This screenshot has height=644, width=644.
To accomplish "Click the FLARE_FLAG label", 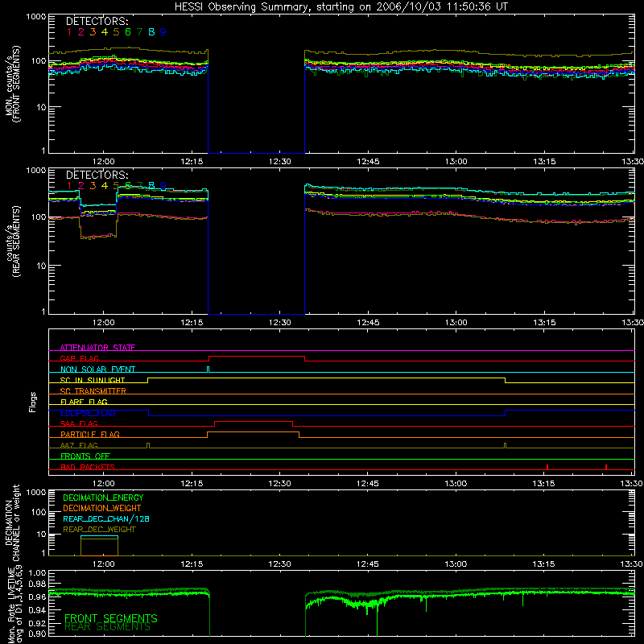I will point(84,402).
